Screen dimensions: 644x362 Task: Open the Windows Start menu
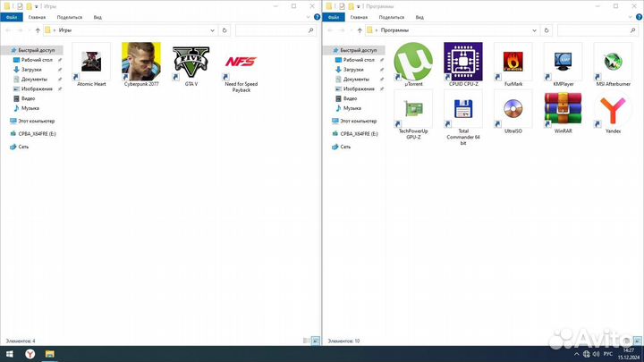(9, 354)
